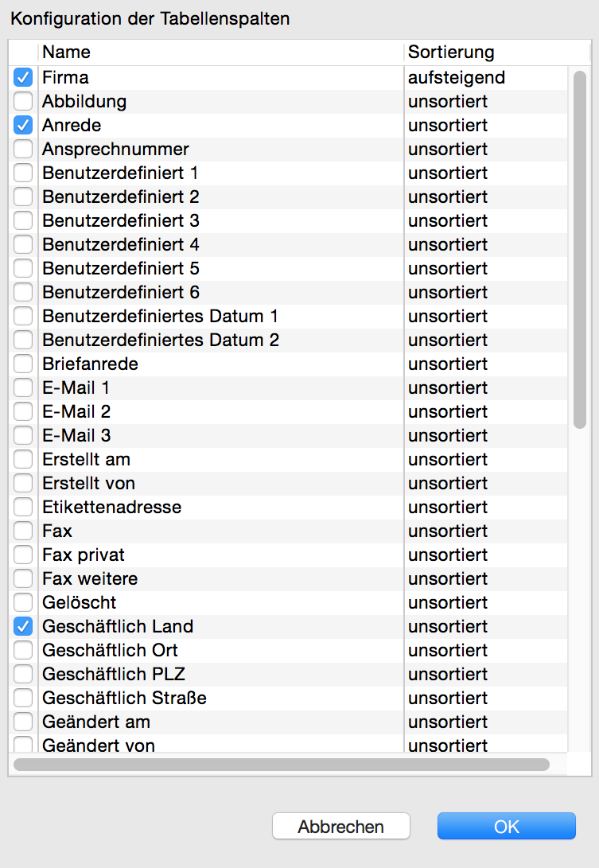Tick the E-Mail 1 checkbox
The width and height of the screenshot is (599, 868).
point(23,387)
